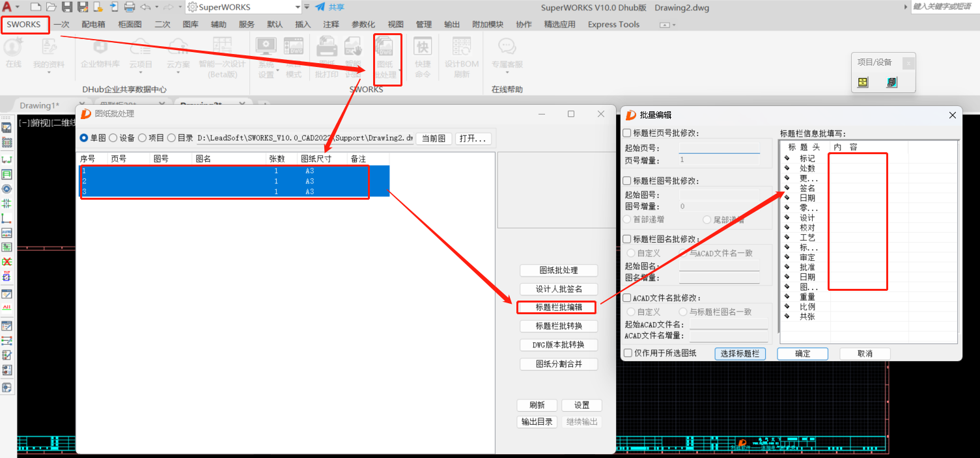This screenshot has height=458, width=980.
Task: Tick 仅作用于所选图纸 checkbox
Action: point(628,353)
